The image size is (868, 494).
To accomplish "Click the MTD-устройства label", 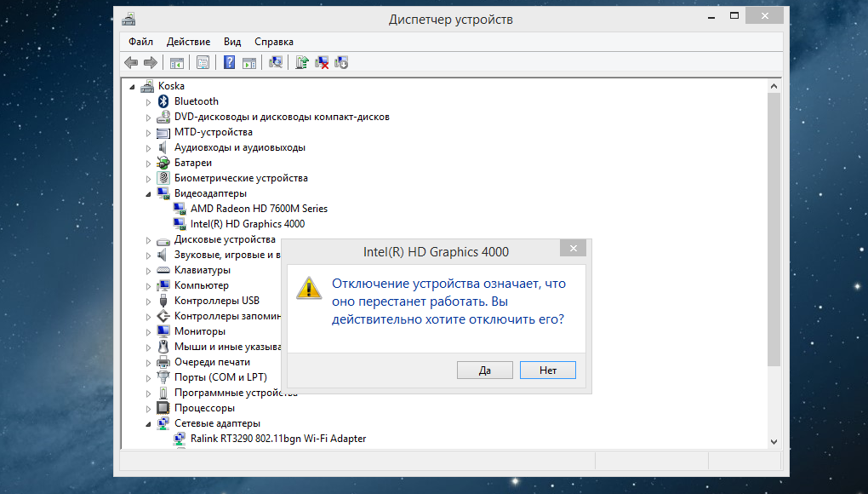I will [213, 132].
